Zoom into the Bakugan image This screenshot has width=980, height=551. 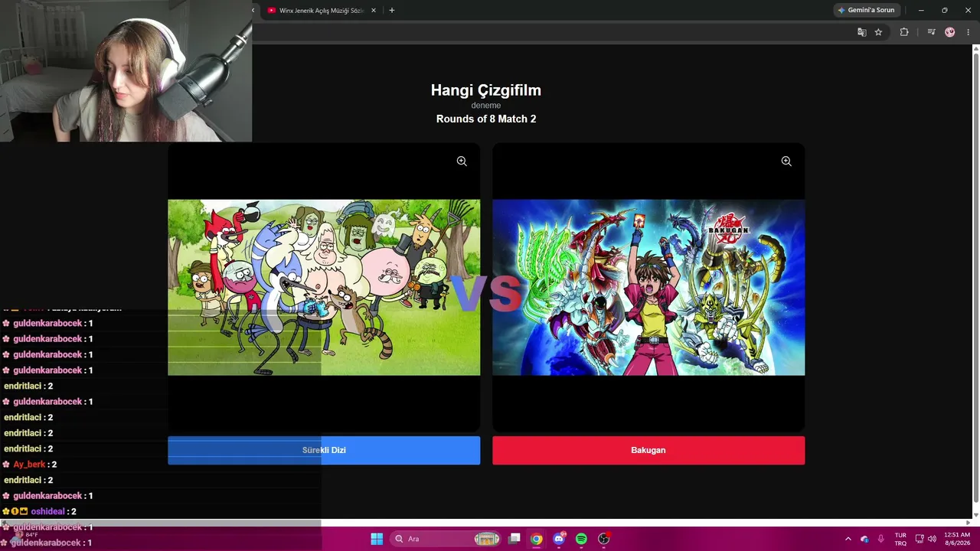click(786, 161)
